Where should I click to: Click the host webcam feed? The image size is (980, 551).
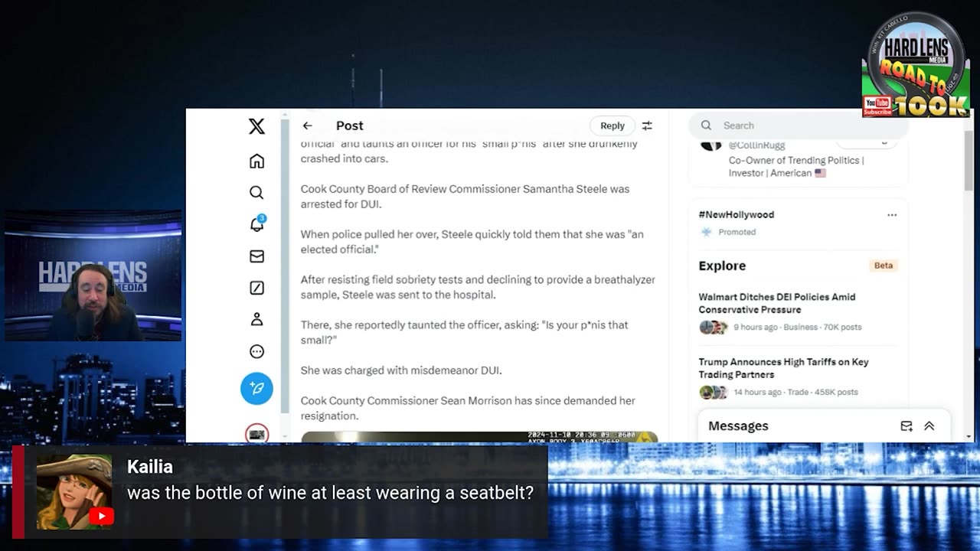(93, 276)
